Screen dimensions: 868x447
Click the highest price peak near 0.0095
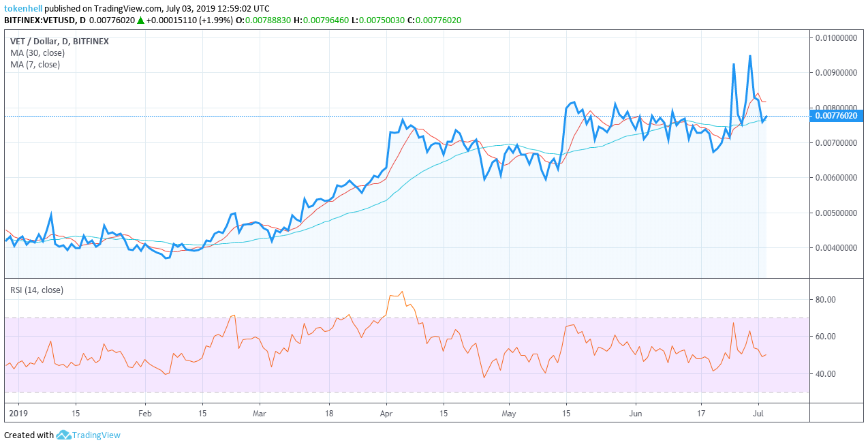tap(750, 56)
